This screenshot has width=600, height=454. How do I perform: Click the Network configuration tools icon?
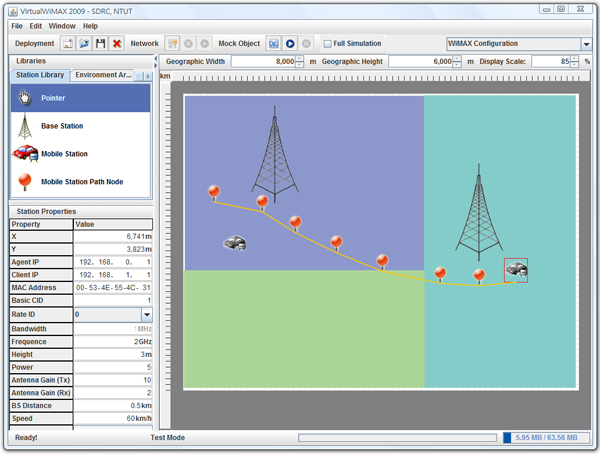pyautogui.click(x=172, y=44)
